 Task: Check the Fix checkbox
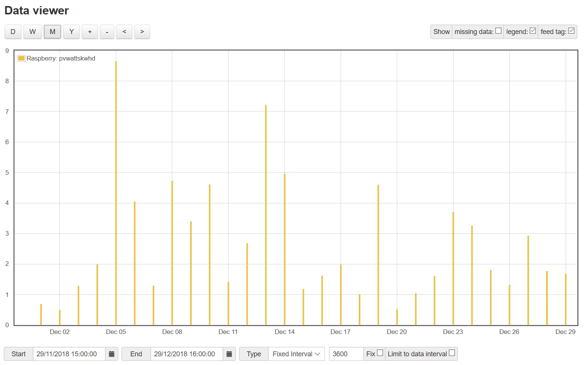380,353
